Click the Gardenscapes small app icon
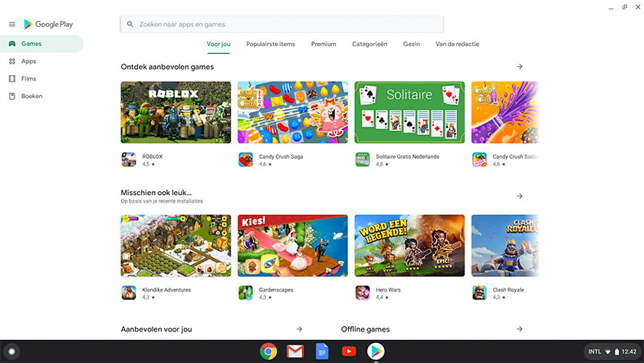644x363 pixels. [245, 293]
